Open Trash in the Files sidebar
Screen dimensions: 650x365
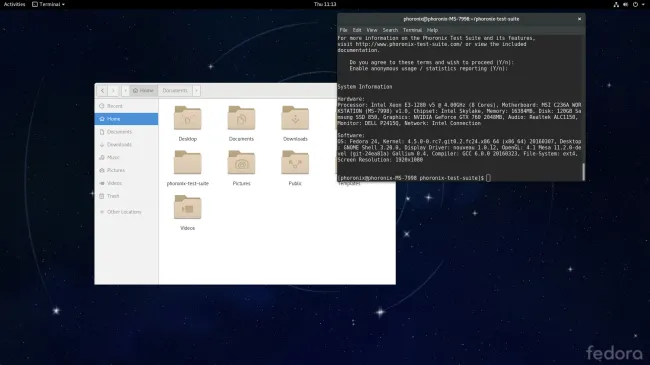pyautogui.click(x=126, y=196)
